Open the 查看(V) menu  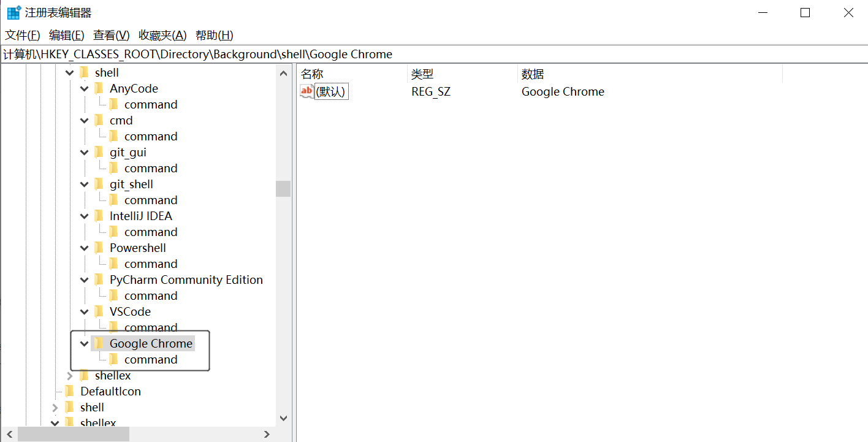(x=111, y=35)
